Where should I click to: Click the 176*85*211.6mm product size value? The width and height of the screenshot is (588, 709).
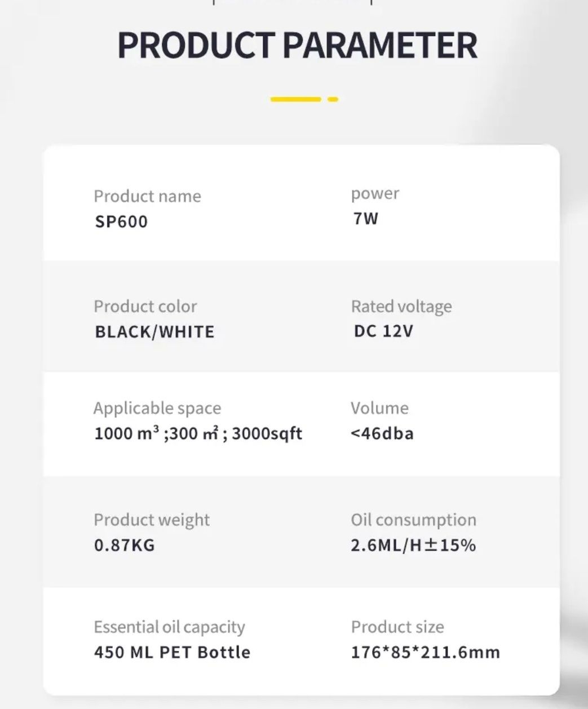coord(426,652)
